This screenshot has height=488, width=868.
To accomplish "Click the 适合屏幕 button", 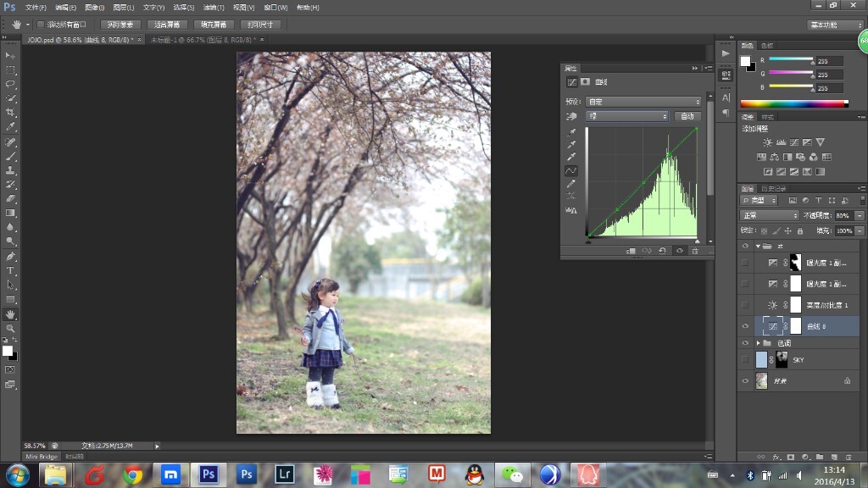I will (x=167, y=25).
